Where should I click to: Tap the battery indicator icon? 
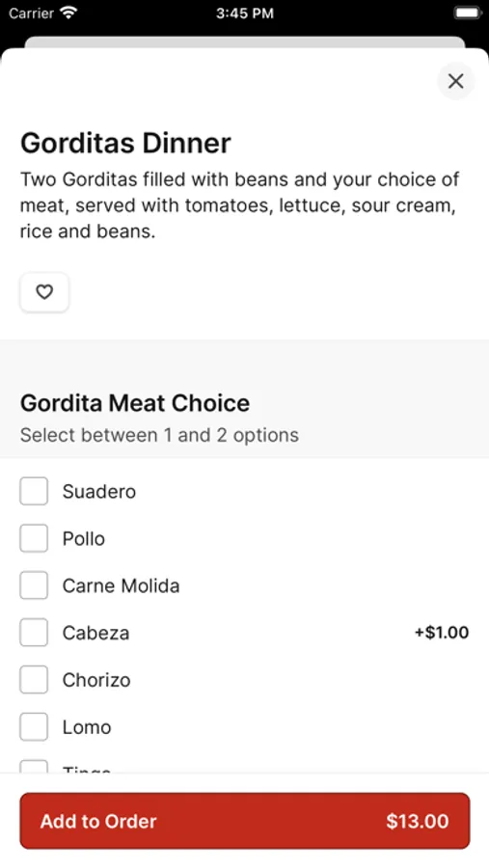click(468, 13)
